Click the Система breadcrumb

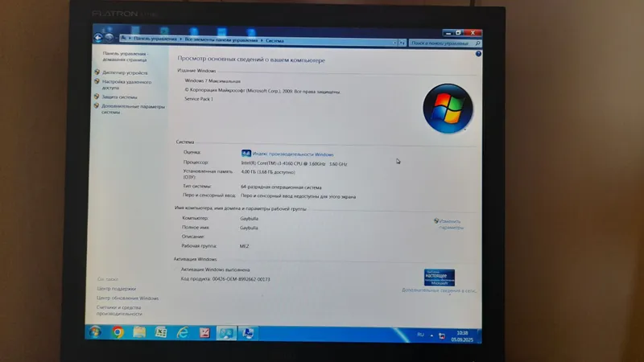(275, 41)
